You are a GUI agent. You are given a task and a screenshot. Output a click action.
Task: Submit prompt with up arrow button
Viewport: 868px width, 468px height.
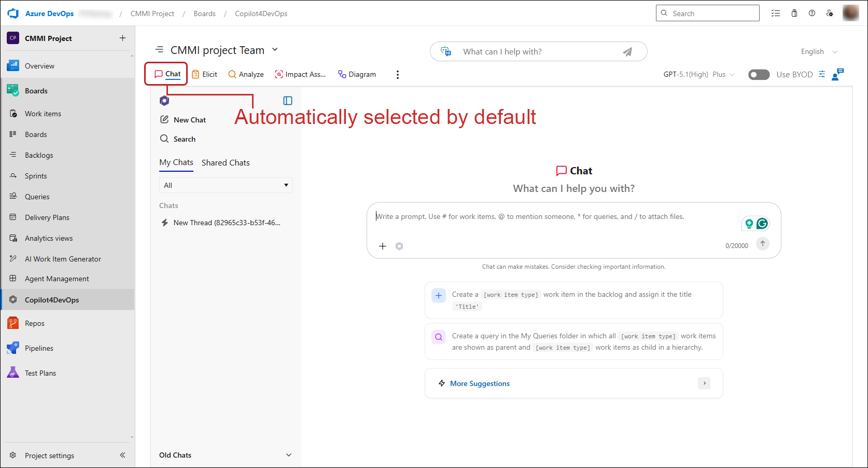[x=763, y=244]
